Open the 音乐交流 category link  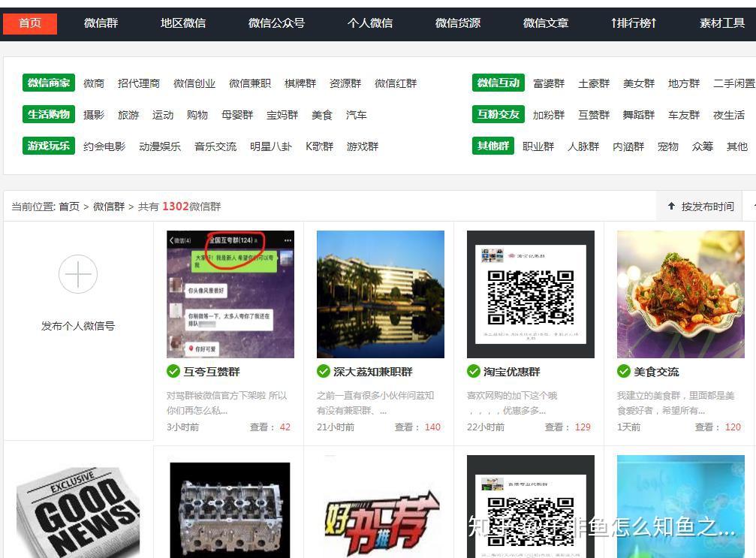tap(215, 146)
